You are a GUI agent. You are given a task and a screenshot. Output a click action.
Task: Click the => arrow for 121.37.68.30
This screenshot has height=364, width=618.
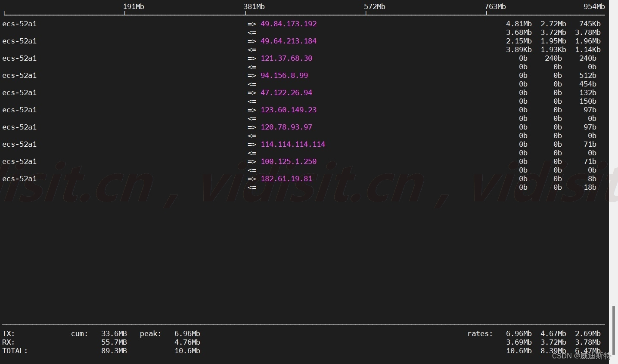[x=252, y=58]
